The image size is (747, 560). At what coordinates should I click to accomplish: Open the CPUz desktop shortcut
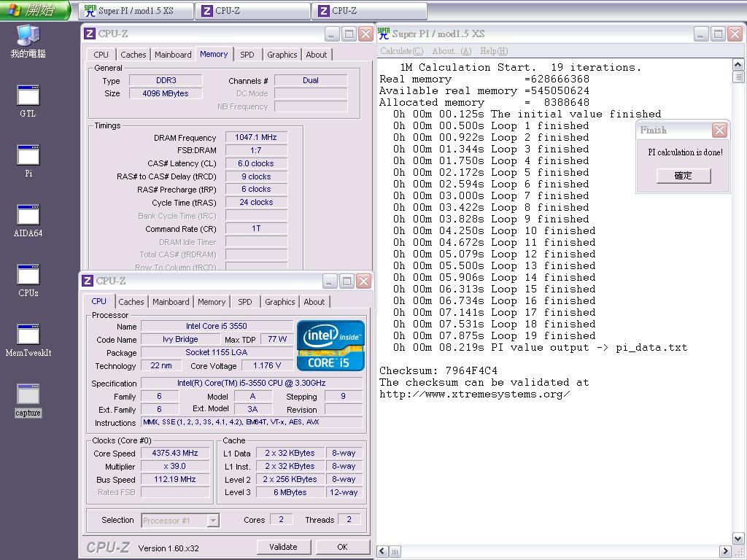[28, 281]
